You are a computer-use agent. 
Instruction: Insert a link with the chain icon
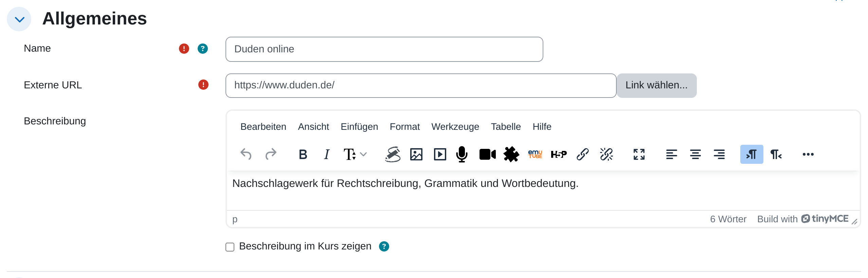[583, 154]
